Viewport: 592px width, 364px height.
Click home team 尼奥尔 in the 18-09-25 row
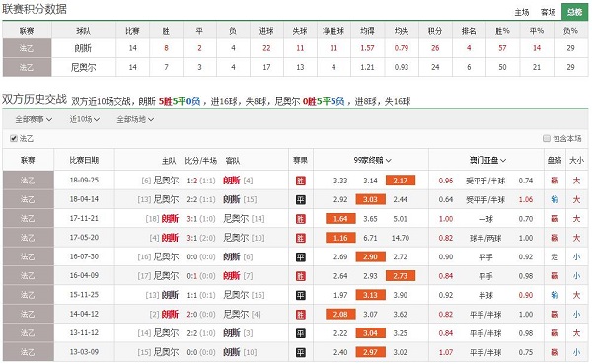point(166,181)
